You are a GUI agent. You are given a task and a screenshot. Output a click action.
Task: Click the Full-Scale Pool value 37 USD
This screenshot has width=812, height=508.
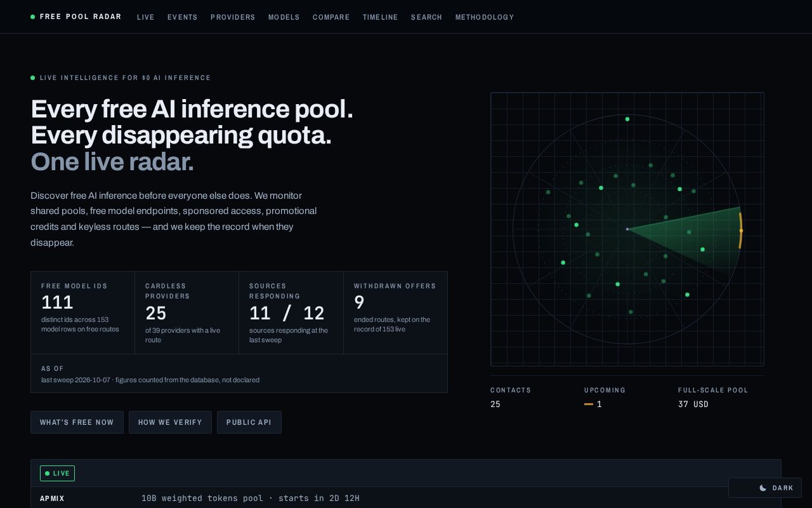point(693,404)
